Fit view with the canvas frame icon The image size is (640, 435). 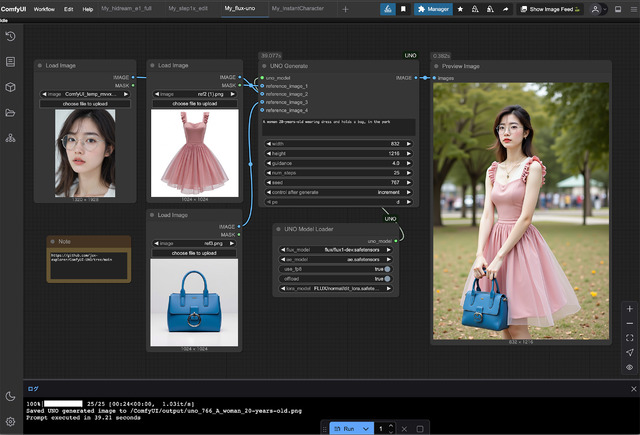click(x=629, y=337)
